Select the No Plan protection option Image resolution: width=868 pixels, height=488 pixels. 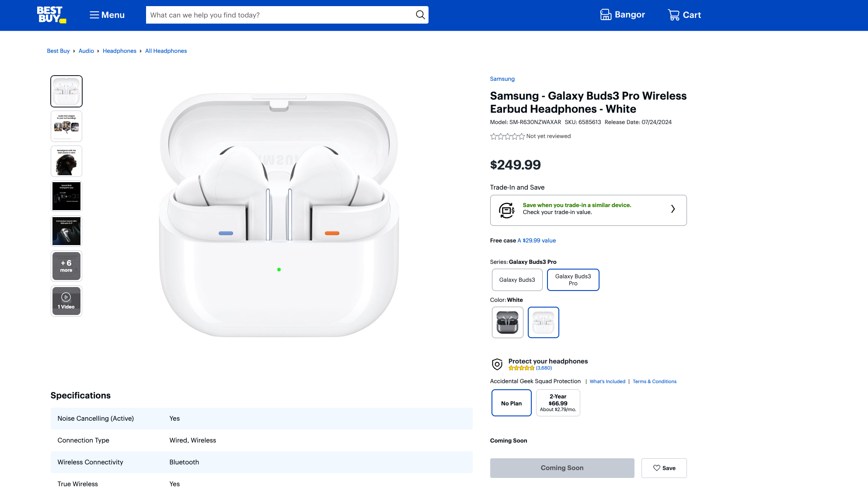tap(511, 403)
